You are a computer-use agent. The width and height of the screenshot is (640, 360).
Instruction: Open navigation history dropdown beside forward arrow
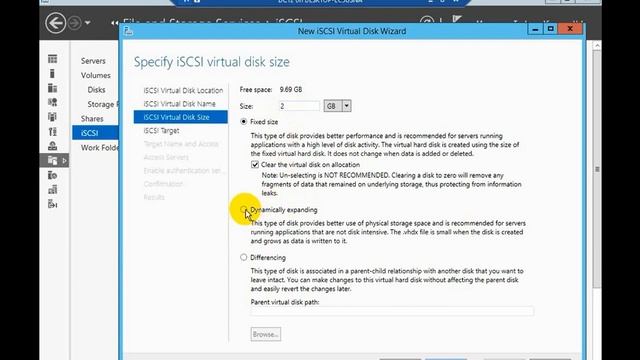pyautogui.click(x=87, y=23)
